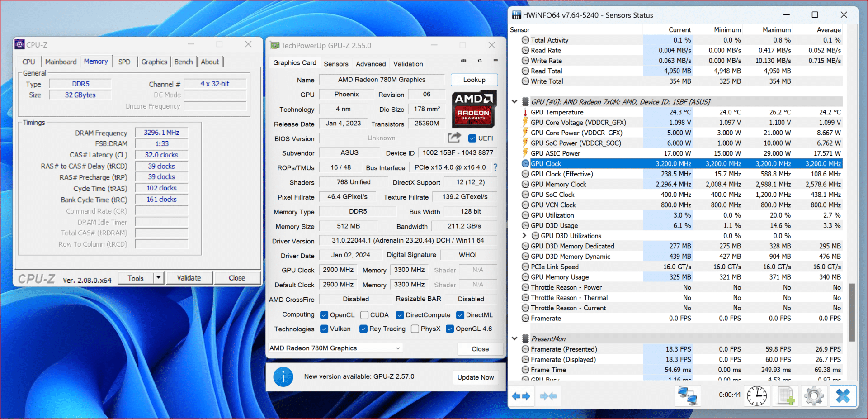Open the GPU-Z hamburger menu
Screen dimensions: 868x419
click(x=495, y=61)
